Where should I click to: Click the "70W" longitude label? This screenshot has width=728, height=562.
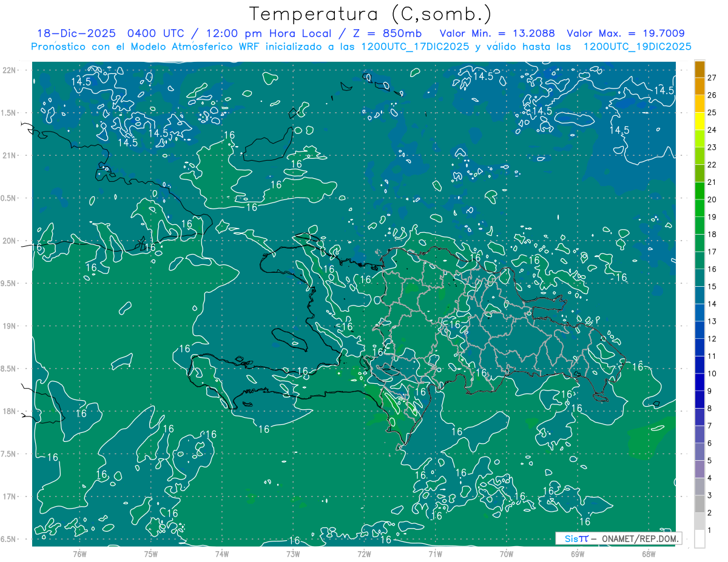tap(507, 554)
